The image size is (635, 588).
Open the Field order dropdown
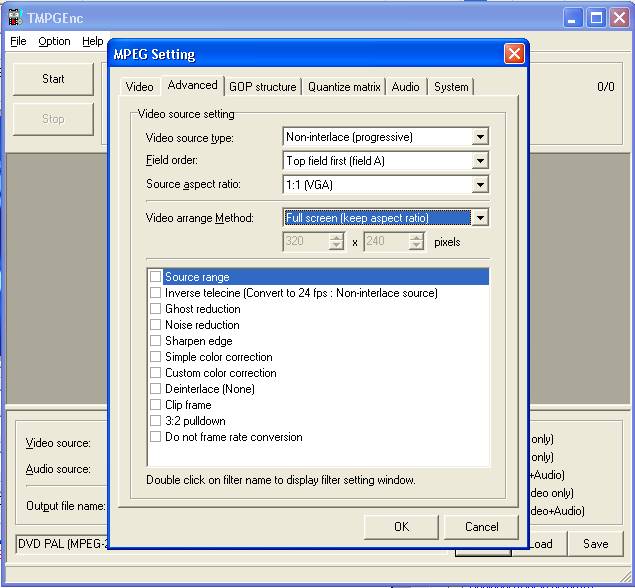point(480,161)
